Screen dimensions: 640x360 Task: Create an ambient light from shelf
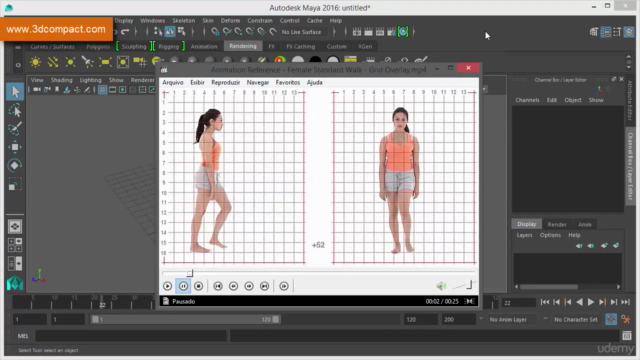tap(36, 62)
